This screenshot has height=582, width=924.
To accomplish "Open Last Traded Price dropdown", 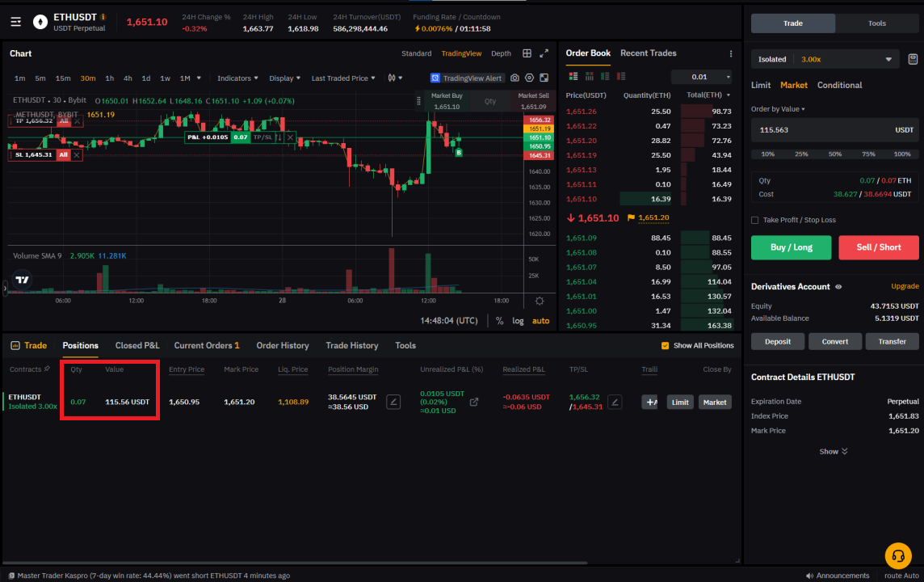I will tap(343, 78).
